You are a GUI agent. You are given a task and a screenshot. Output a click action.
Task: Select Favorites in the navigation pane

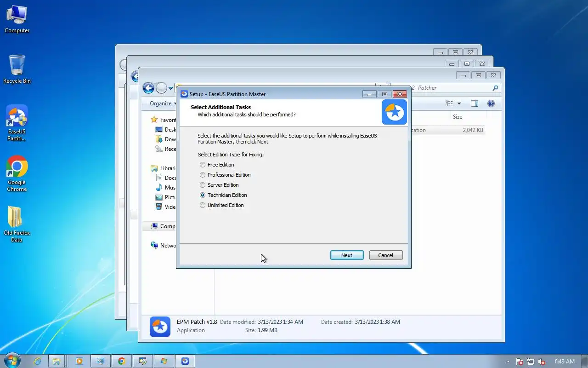click(x=164, y=120)
